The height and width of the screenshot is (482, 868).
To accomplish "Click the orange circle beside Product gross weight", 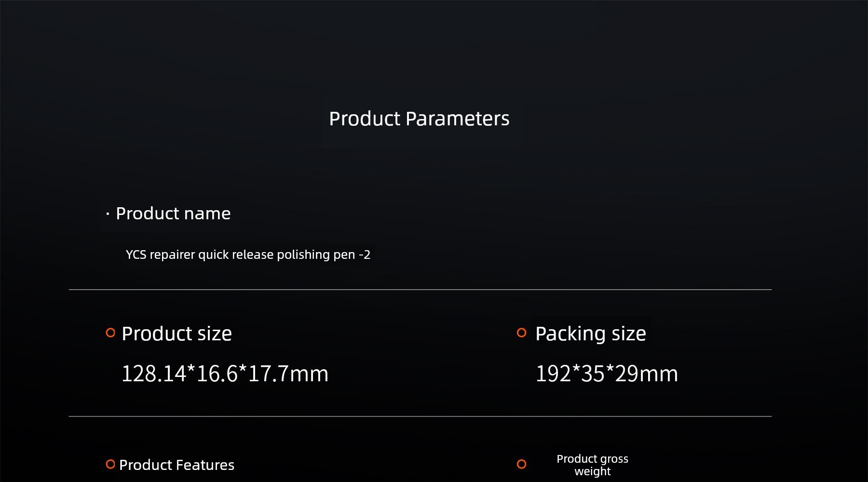I will coord(521,464).
